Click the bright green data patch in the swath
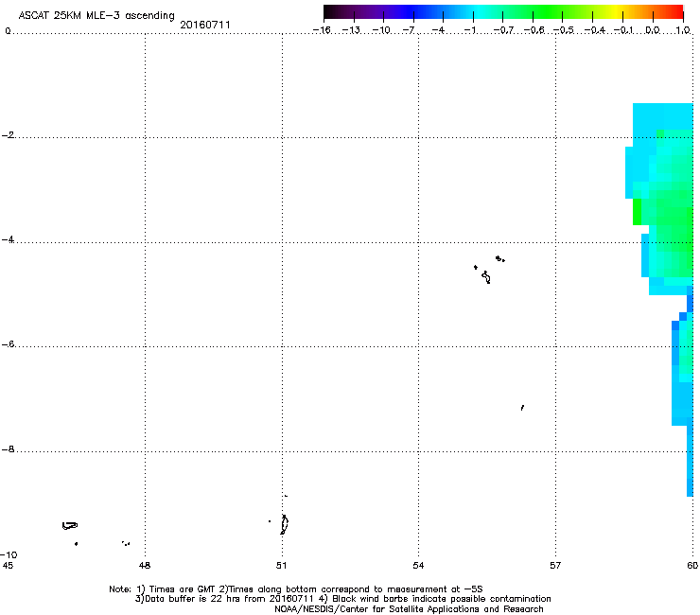The image size is (700, 615). [637, 212]
